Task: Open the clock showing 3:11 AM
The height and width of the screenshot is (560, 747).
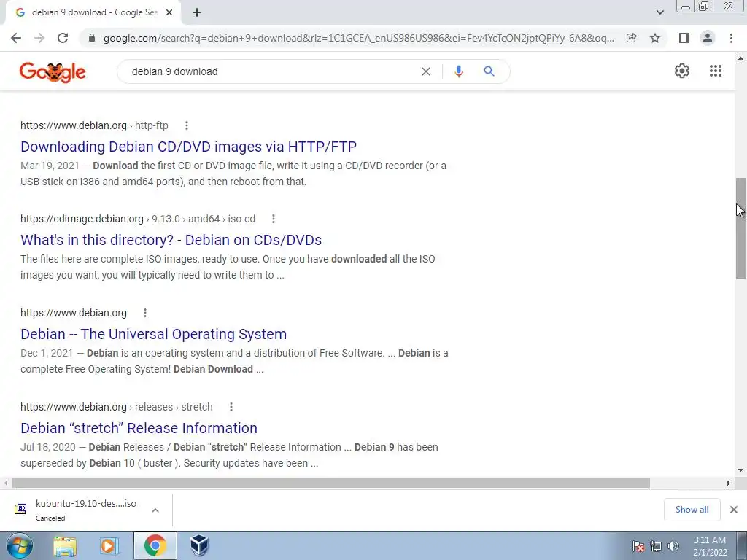Action: [710, 546]
